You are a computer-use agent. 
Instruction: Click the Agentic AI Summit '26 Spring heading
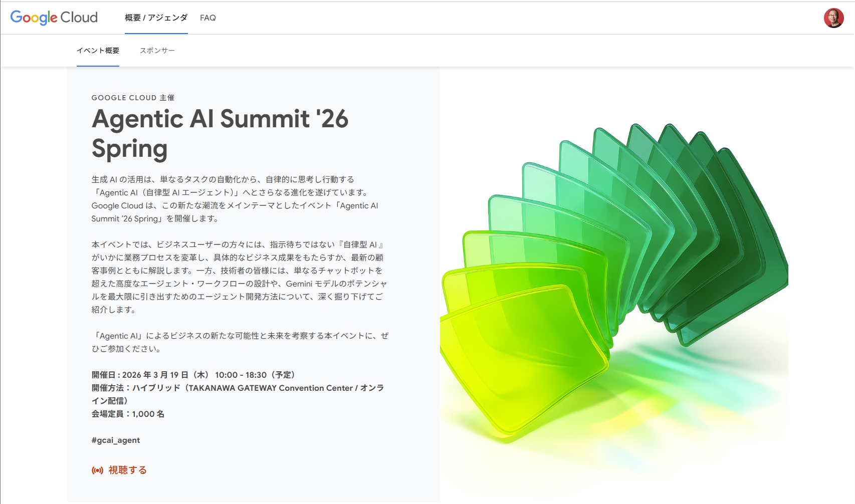(220, 134)
